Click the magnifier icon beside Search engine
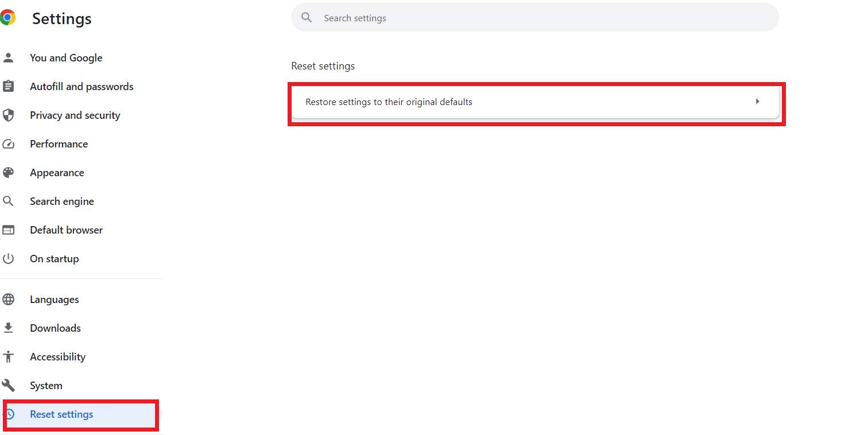This screenshot has width=868, height=435. (x=8, y=201)
